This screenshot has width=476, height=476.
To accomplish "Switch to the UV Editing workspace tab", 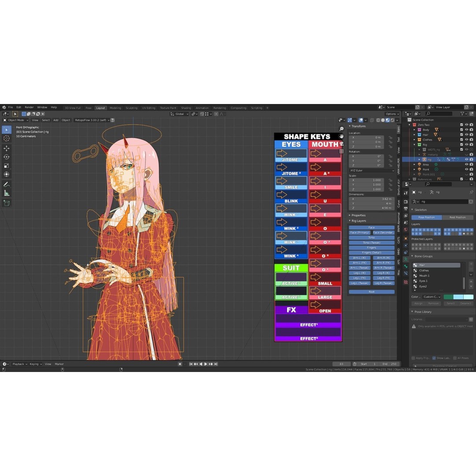I will tap(149, 108).
